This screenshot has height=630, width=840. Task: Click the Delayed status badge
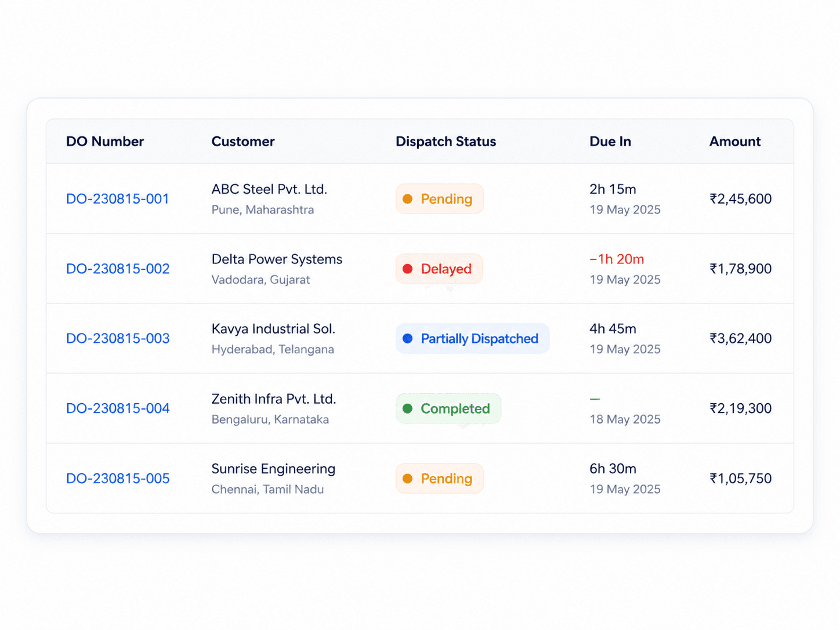pos(439,269)
